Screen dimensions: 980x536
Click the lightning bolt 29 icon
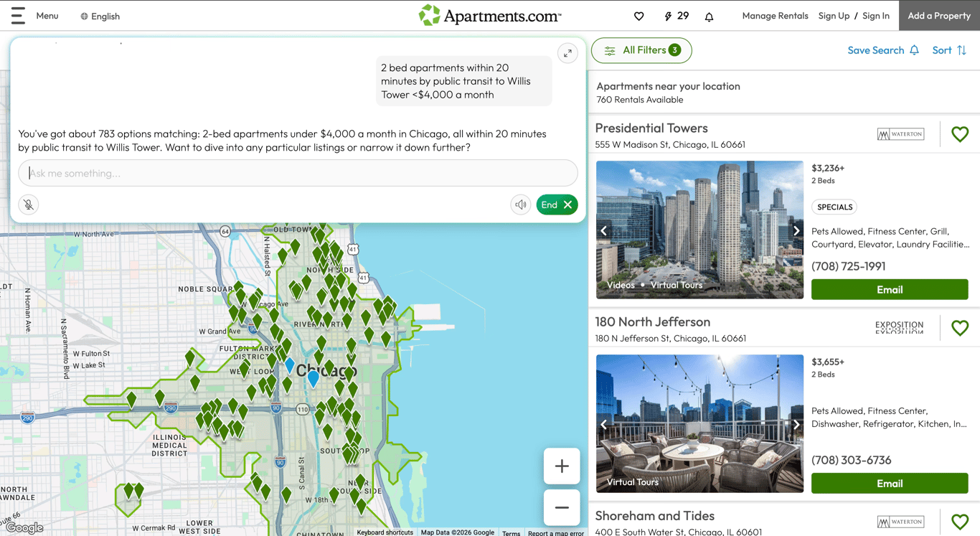(677, 16)
